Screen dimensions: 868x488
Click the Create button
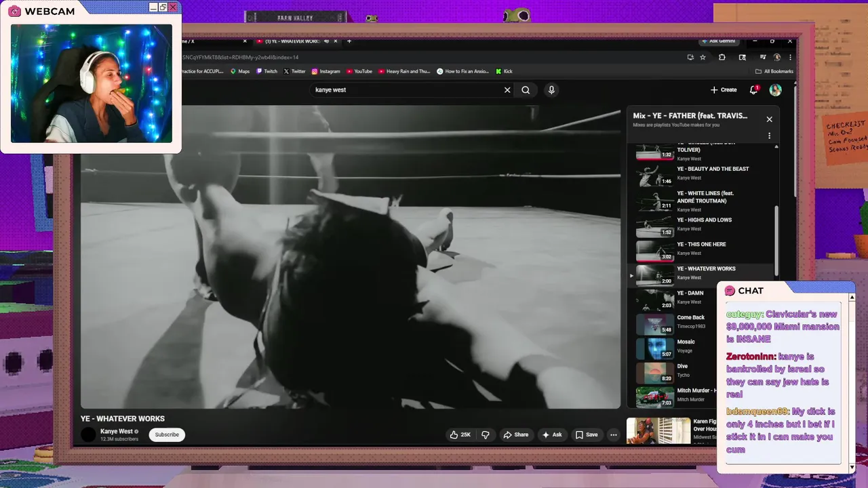coord(724,89)
